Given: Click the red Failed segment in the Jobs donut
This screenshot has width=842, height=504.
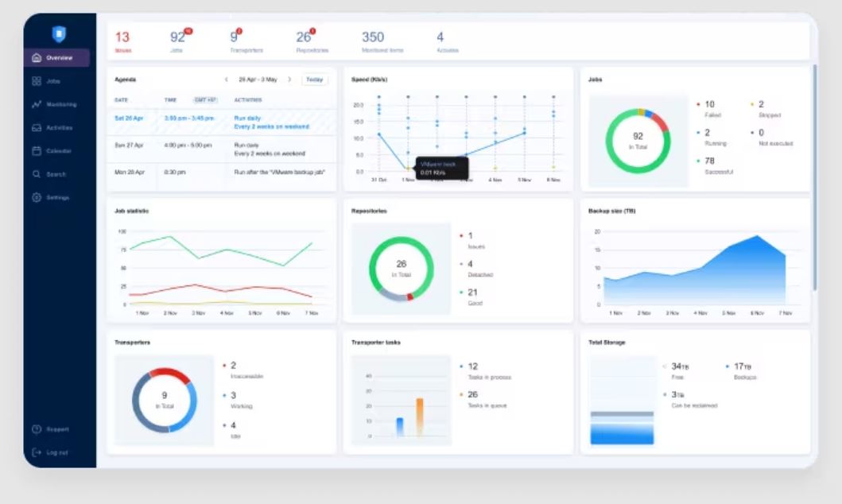Looking at the screenshot, I should pyautogui.click(x=662, y=123).
